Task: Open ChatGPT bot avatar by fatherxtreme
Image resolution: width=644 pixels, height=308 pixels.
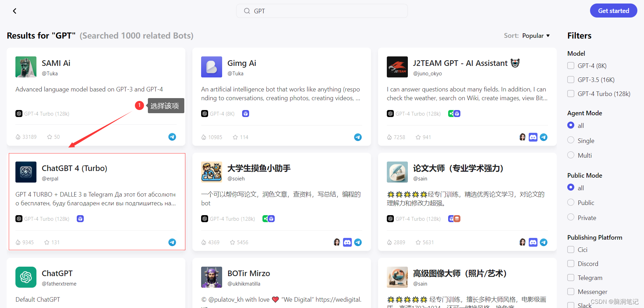Action: [26, 277]
